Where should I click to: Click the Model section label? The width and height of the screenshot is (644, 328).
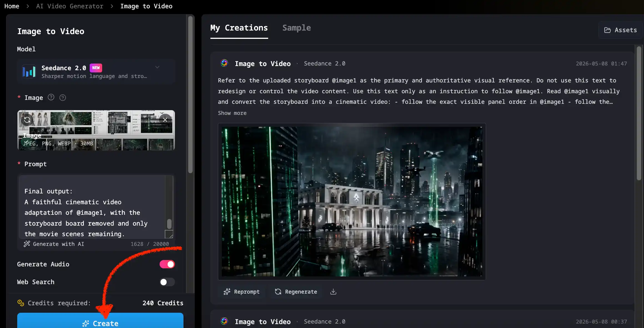pyautogui.click(x=26, y=49)
